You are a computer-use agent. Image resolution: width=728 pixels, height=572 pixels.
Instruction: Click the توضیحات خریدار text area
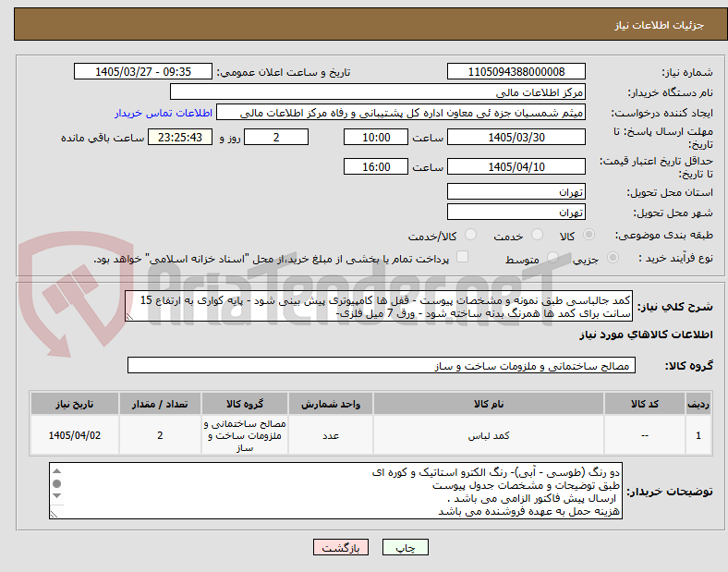[x=335, y=491]
